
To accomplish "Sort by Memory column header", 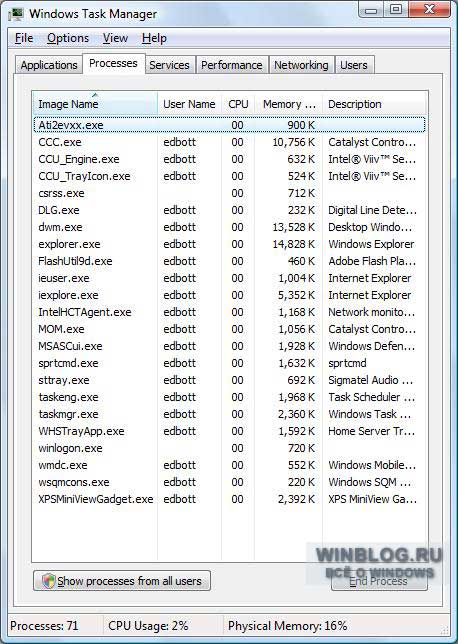I will (x=289, y=104).
